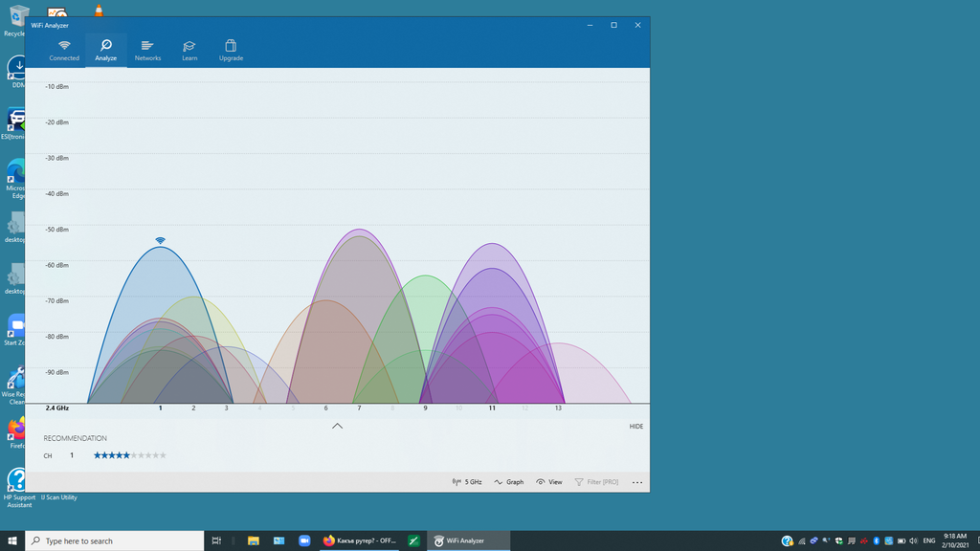Click the channel rating stars
This screenshot has height=551, width=980.
click(x=129, y=455)
